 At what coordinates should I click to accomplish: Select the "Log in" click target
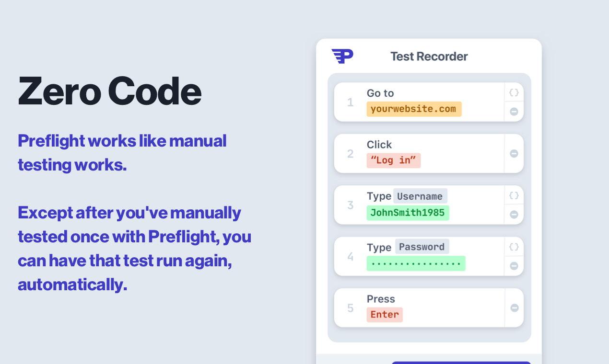pyautogui.click(x=394, y=160)
